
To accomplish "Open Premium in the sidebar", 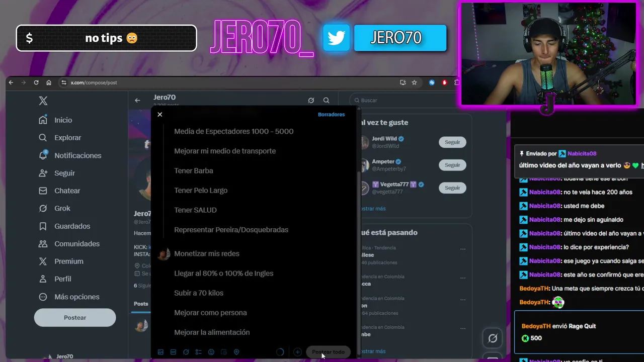I will 61,261.
